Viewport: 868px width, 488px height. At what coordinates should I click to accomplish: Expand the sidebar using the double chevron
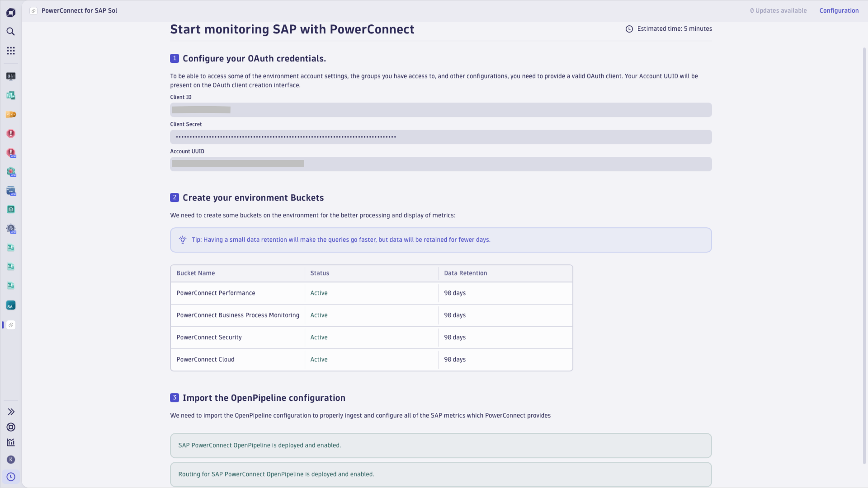pyautogui.click(x=11, y=412)
